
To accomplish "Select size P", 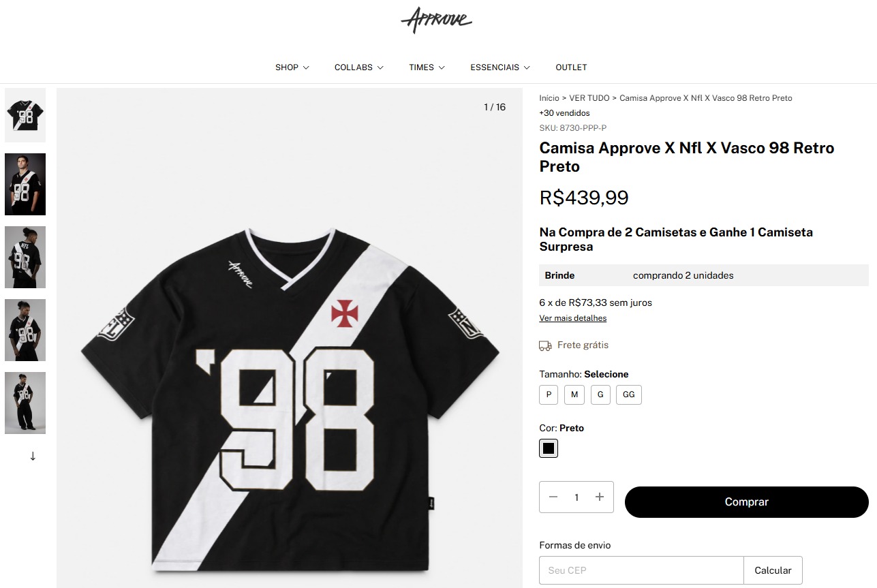I will point(549,394).
